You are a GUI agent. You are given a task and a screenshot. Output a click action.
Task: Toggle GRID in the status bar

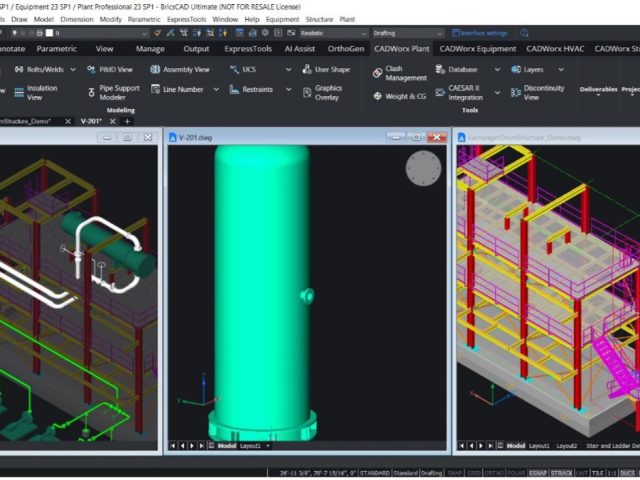[x=474, y=473]
